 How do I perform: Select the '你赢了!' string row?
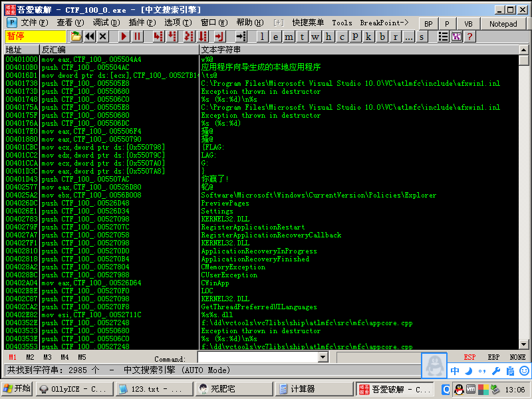pos(215,179)
